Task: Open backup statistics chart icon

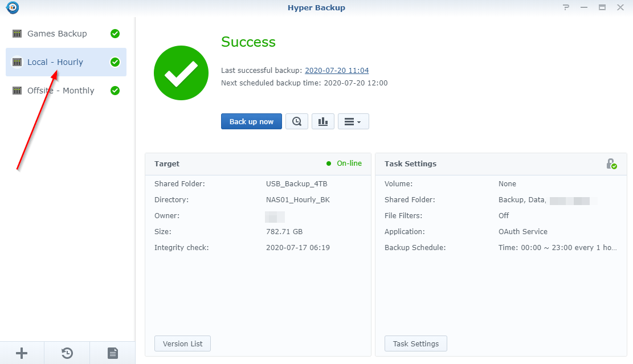Action: click(323, 121)
